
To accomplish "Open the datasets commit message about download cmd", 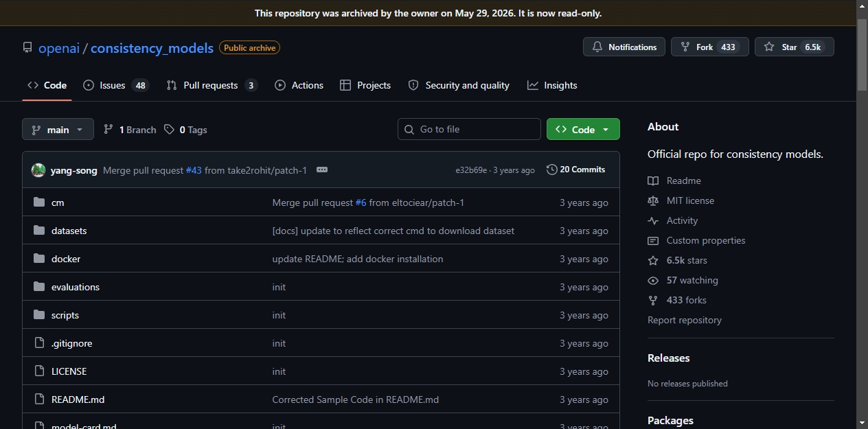I will [393, 231].
